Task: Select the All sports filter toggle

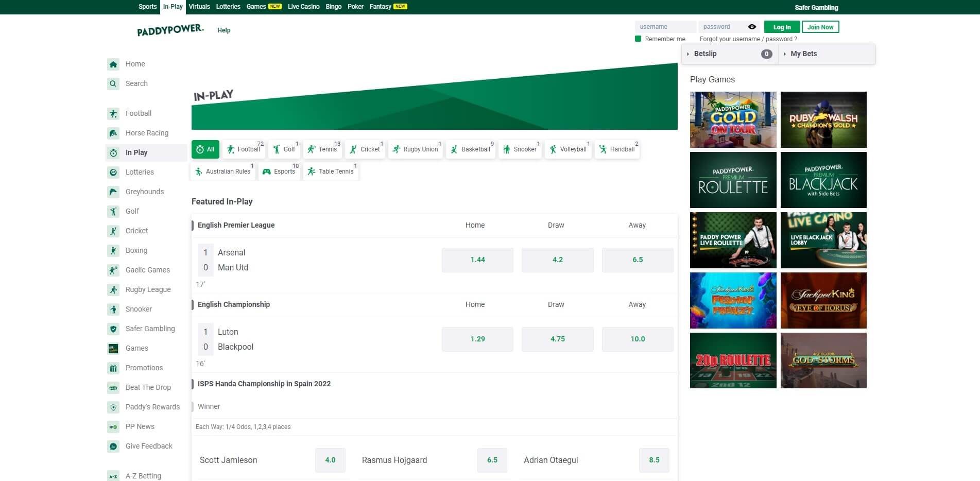Action: 205,149
